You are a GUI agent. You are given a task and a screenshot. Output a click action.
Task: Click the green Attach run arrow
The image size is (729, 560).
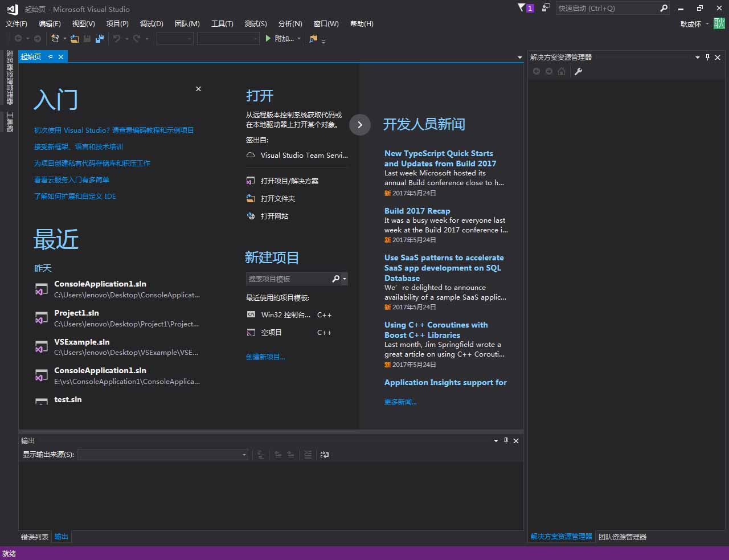click(x=268, y=38)
